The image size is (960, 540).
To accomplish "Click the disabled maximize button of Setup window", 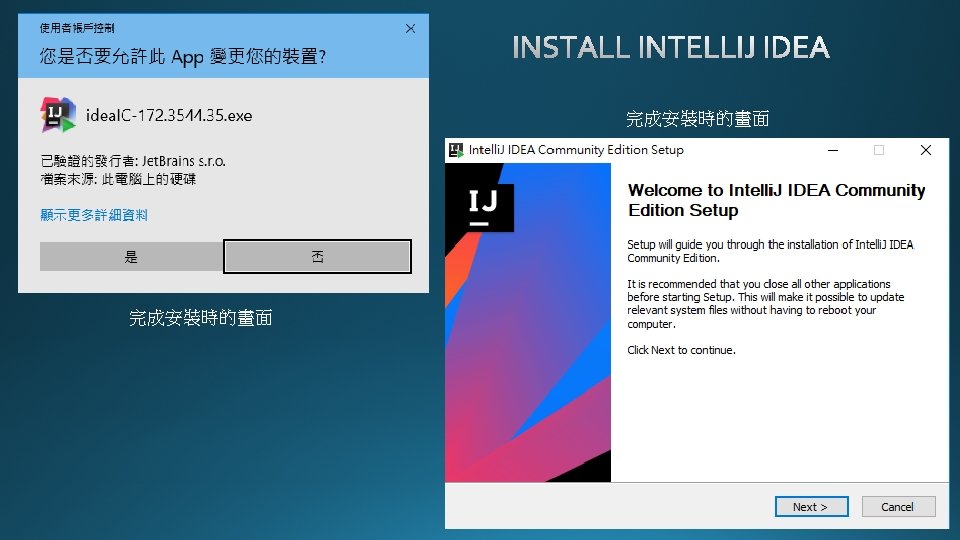I will (x=879, y=150).
